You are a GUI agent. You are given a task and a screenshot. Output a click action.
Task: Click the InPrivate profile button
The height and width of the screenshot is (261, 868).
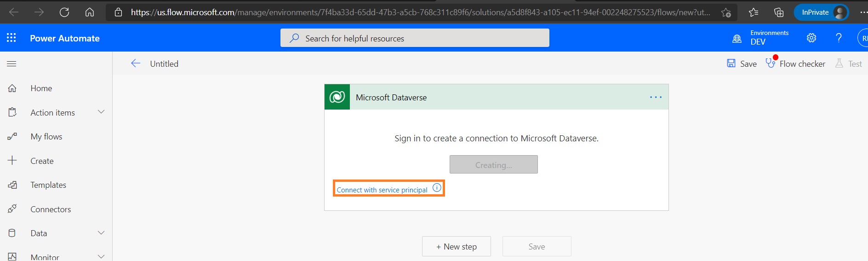coord(822,12)
